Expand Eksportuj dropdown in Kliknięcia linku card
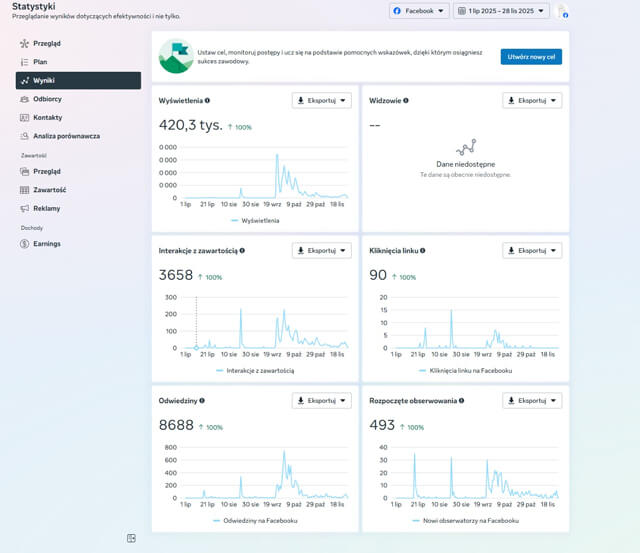The image size is (640, 553). coord(532,251)
